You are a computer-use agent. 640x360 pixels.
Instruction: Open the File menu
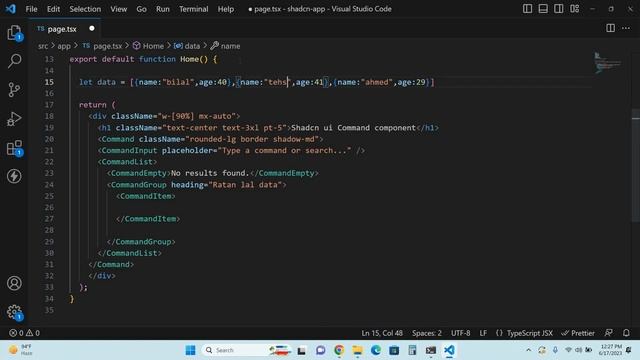coord(31,9)
